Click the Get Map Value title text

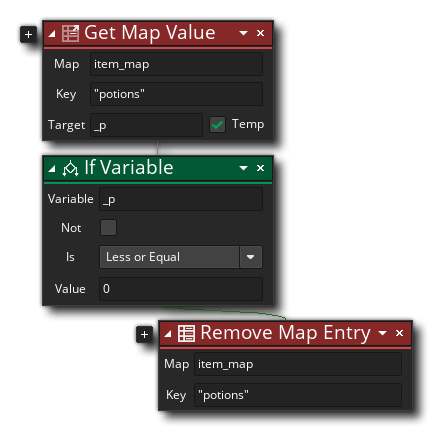click(x=150, y=33)
